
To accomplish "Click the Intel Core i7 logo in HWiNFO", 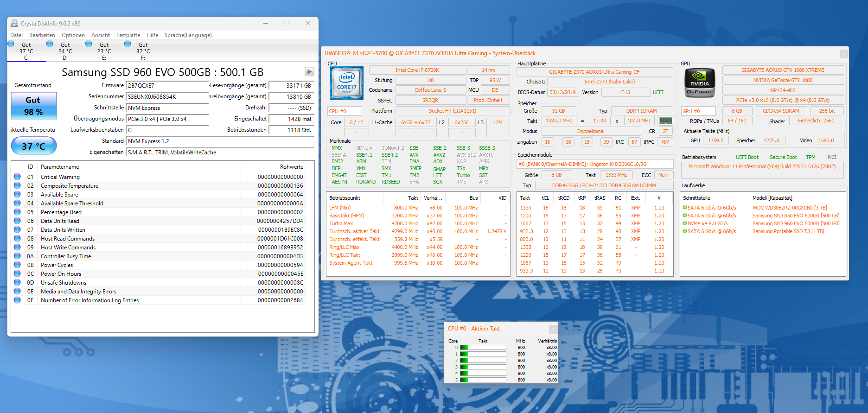I will pos(346,83).
